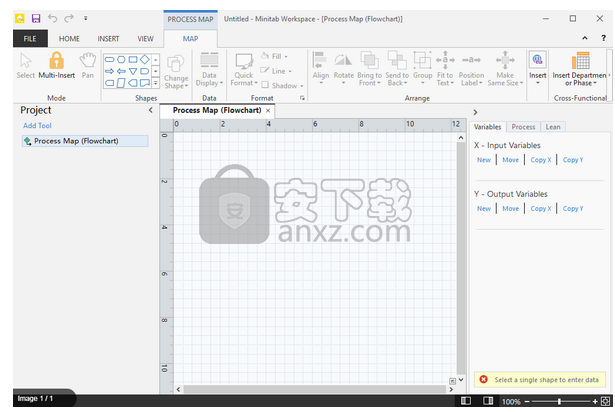615x412 pixels.
Task: Select the right arrow shape
Action: (x=109, y=71)
